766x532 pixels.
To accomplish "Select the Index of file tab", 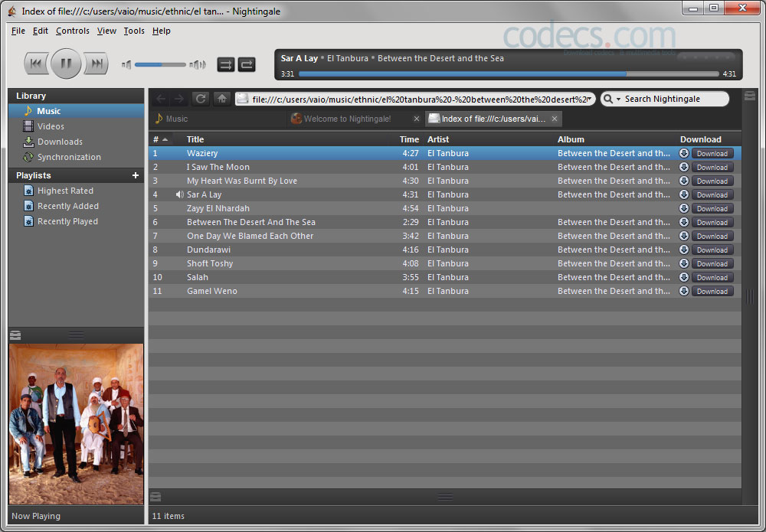I will 493,119.
